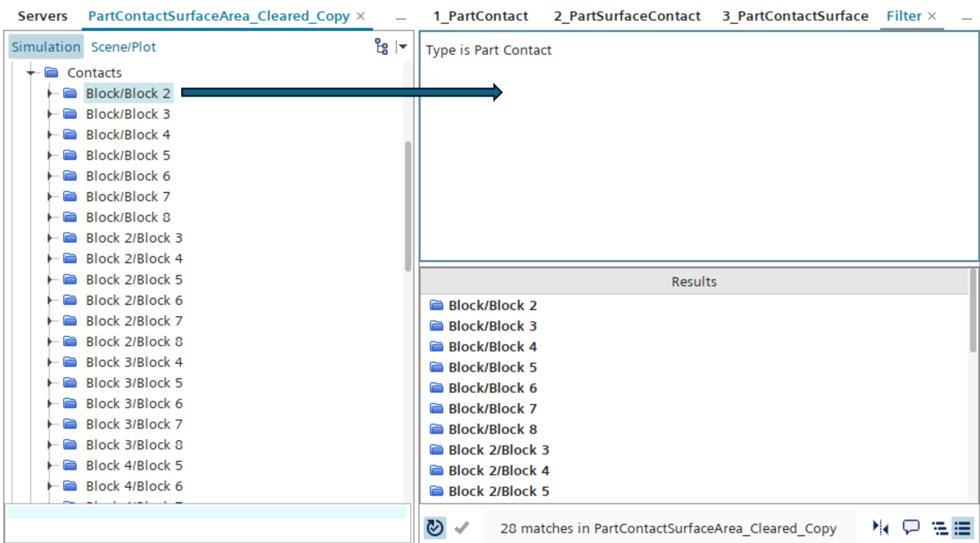Open the 1_PartContact tab
The width and height of the screenshot is (980, 543).
pyautogui.click(x=481, y=16)
